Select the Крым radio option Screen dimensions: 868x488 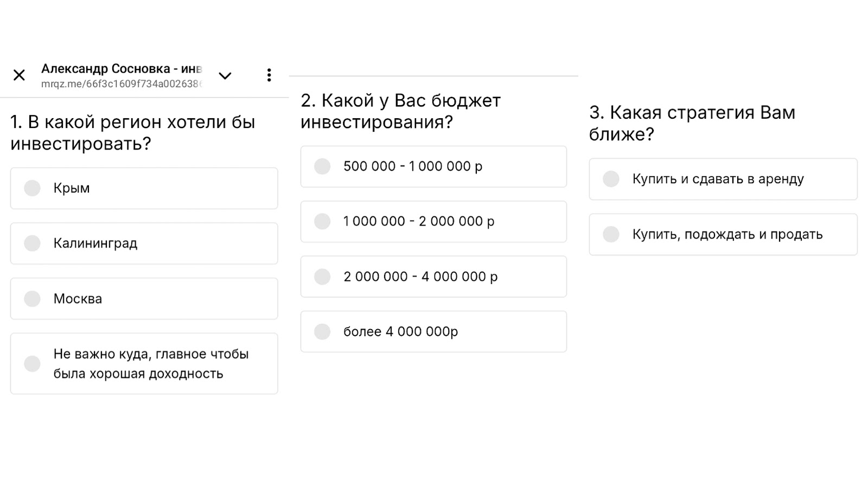144,188
